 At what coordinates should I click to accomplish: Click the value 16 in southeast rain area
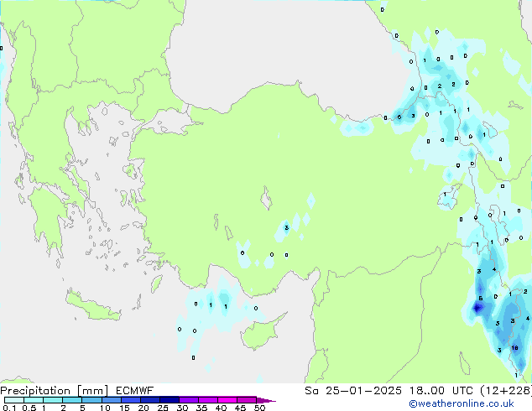point(514,346)
